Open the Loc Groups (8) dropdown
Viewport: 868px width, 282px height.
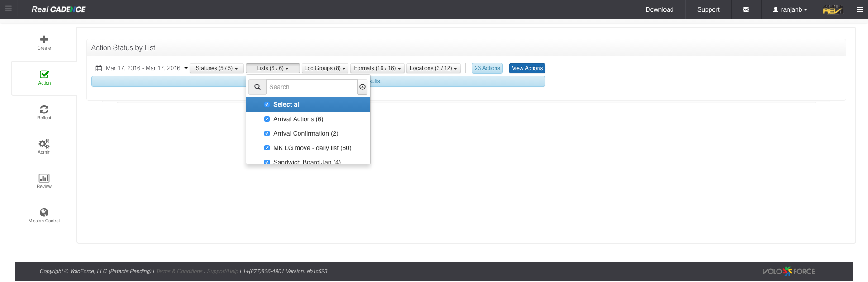pos(325,68)
